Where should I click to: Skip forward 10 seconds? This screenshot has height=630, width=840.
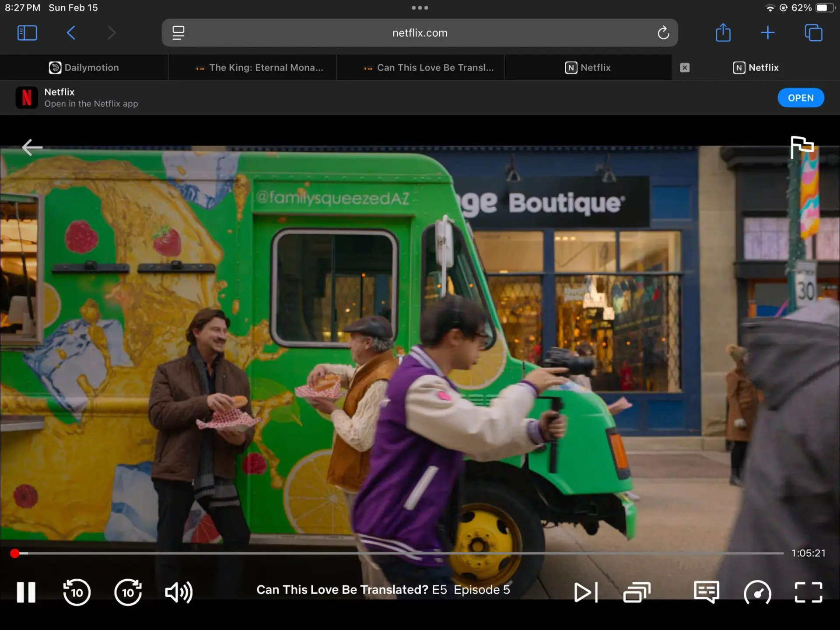click(x=128, y=592)
